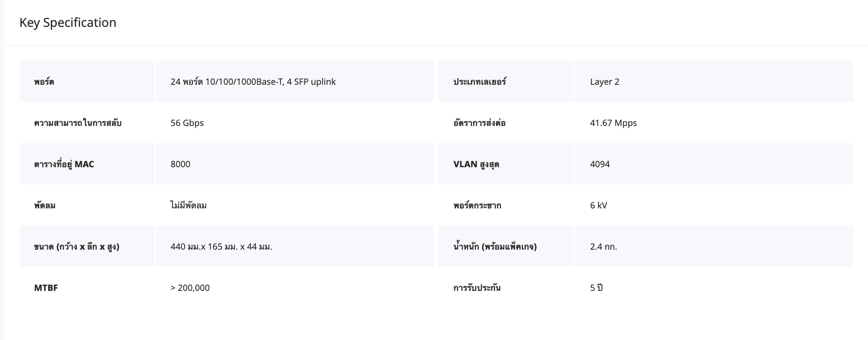Screen dimensions: 868x340
Task: Select the > 200,000 MTBF value
Action: [190, 288]
